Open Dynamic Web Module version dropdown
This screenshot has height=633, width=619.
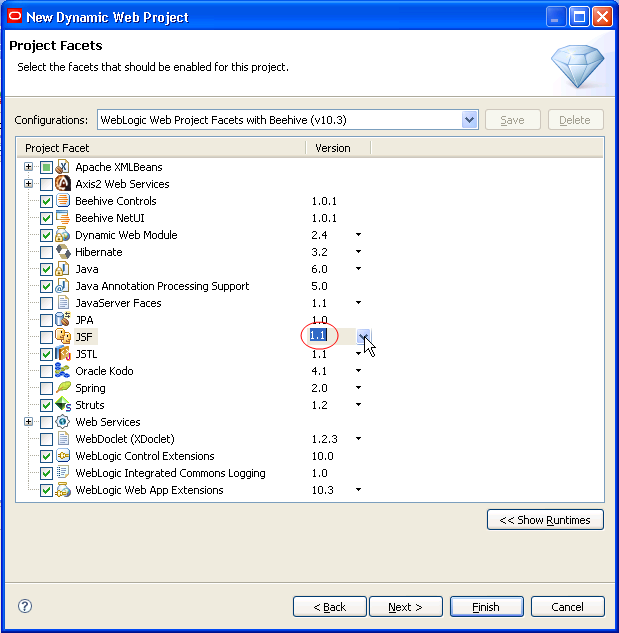(358, 235)
